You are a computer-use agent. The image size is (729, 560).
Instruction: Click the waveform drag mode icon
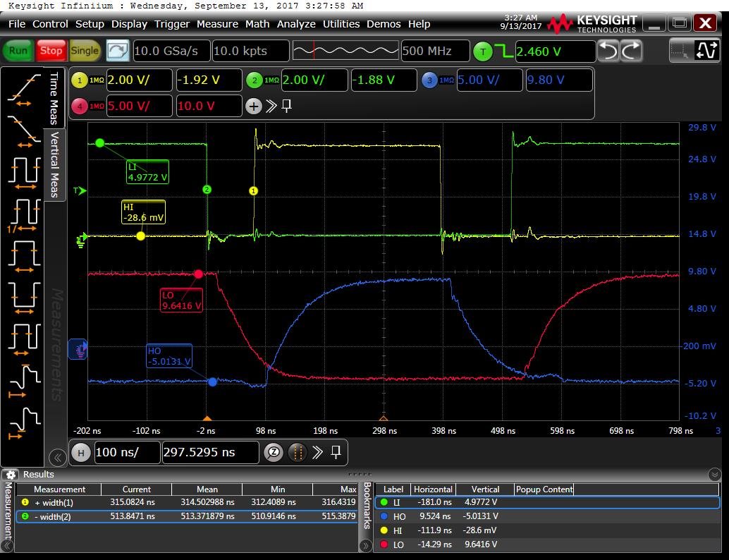(706, 51)
